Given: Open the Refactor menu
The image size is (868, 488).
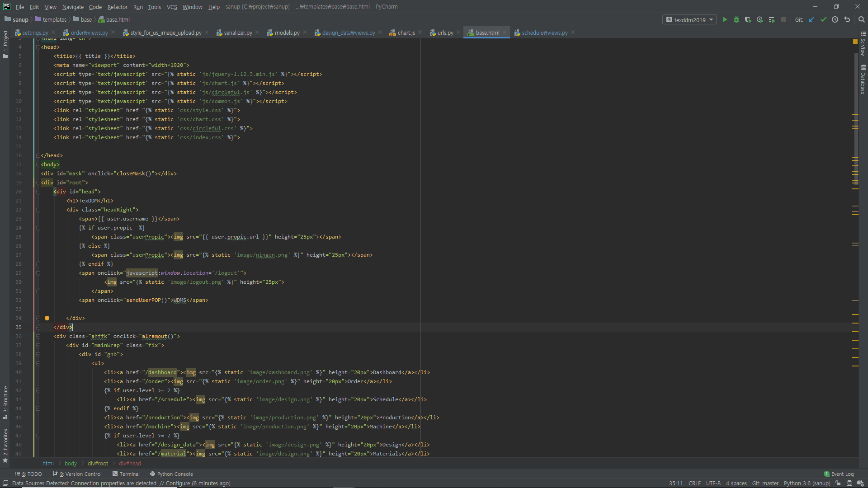Looking at the screenshot, I should 117,7.
